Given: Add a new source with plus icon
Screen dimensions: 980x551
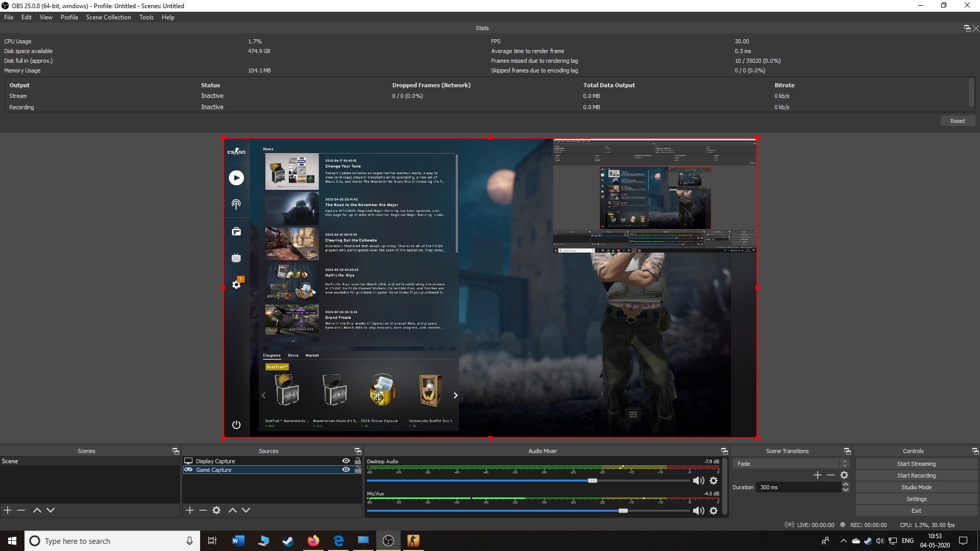Looking at the screenshot, I should point(190,510).
